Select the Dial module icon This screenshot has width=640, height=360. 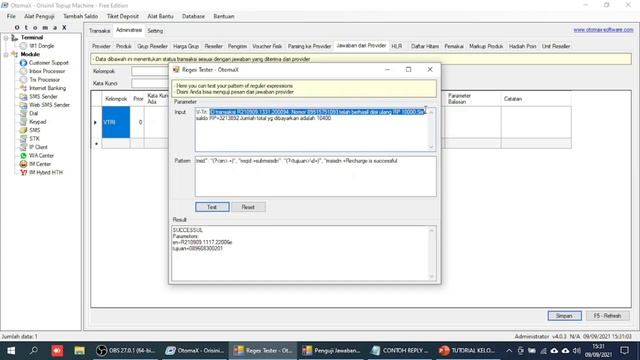pyautogui.click(x=23, y=113)
